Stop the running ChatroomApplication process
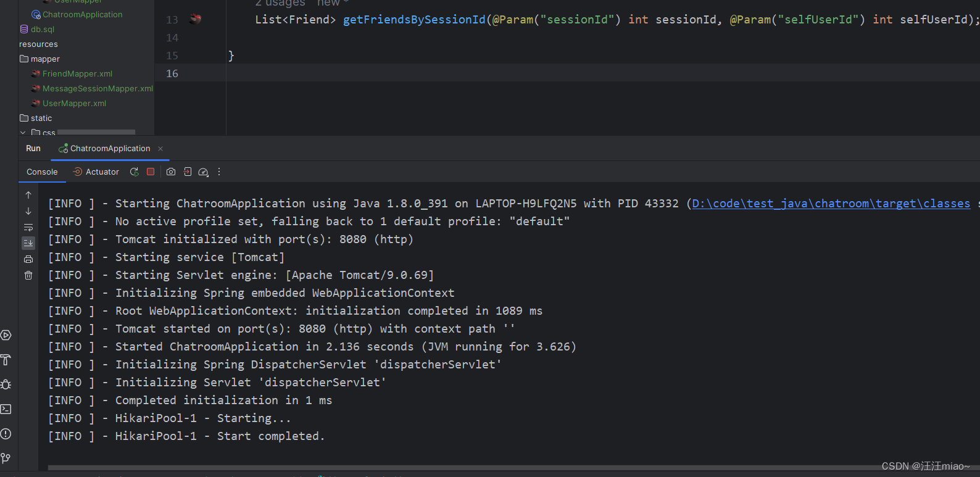 151,172
